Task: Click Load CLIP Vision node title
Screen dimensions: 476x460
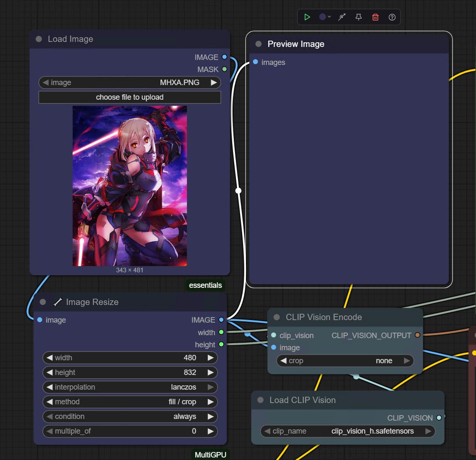Action: click(x=303, y=400)
